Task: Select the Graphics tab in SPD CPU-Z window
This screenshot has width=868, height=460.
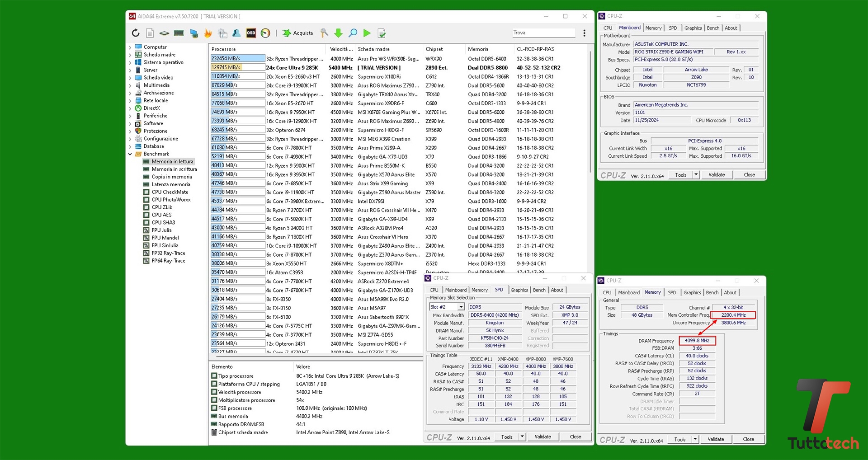Action: click(x=519, y=290)
